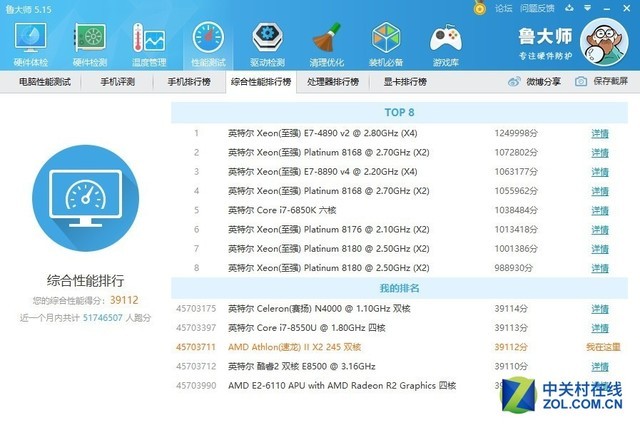
Task: Select 综合性能排行榜 tab
Action: 261,82
